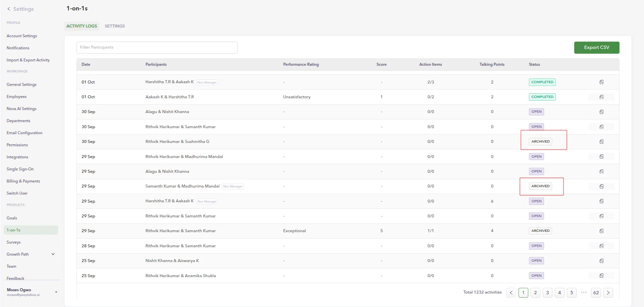Open the row icon for Rithvik Harikumar & Sushmitha G
Image resolution: width=644 pixels, height=307 pixels.
click(601, 142)
